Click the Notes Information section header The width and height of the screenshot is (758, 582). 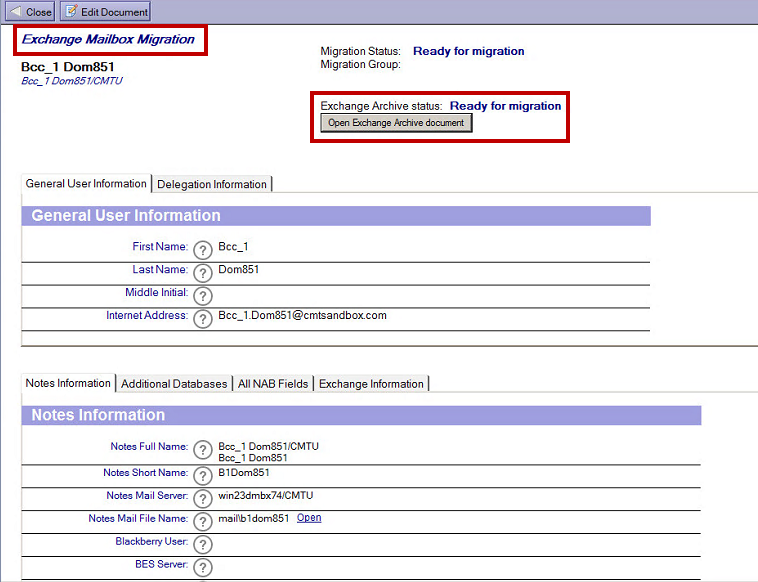[x=361, y=415]
